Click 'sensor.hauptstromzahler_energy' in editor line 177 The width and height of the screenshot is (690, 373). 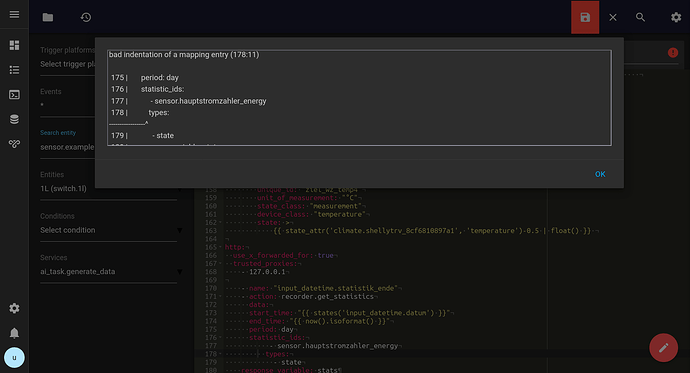coord(337,346)
